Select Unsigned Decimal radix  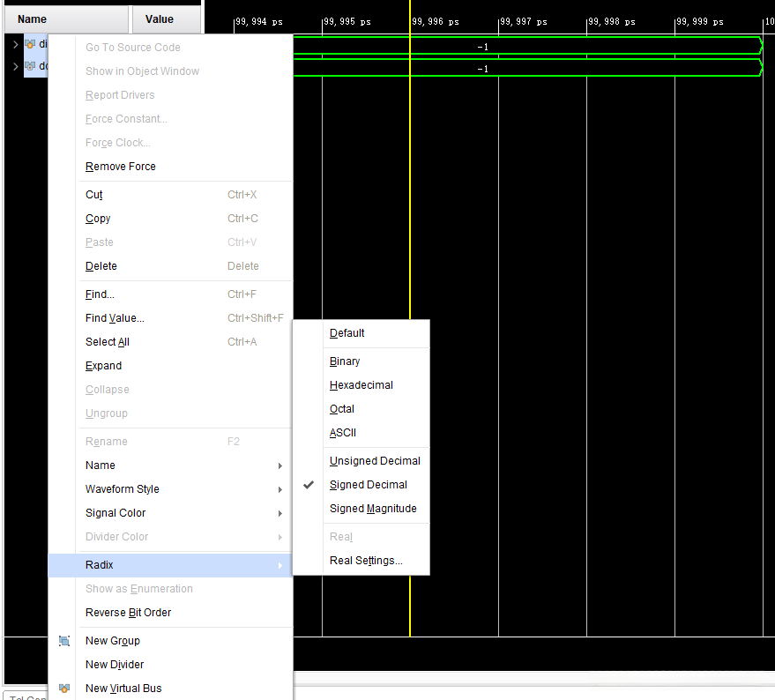(361, 461)
